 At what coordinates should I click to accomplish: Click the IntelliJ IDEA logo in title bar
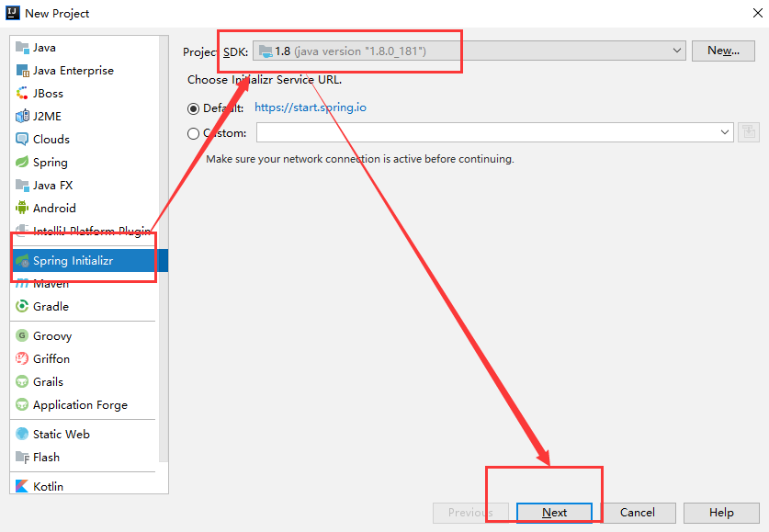[12, 13]
